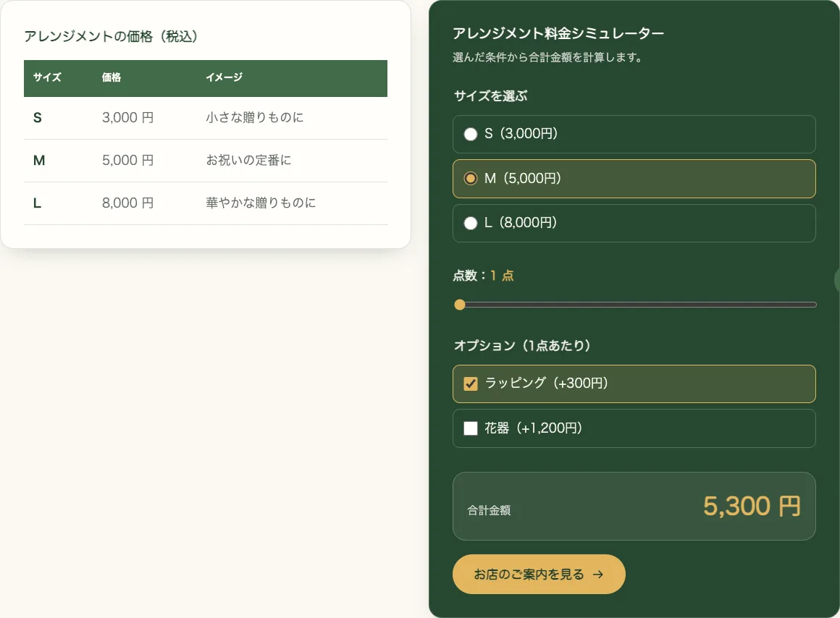This screenshot has height=618, width=840.
Task: Click the オプション（1点あたり）label
Action: pos(522,345)
